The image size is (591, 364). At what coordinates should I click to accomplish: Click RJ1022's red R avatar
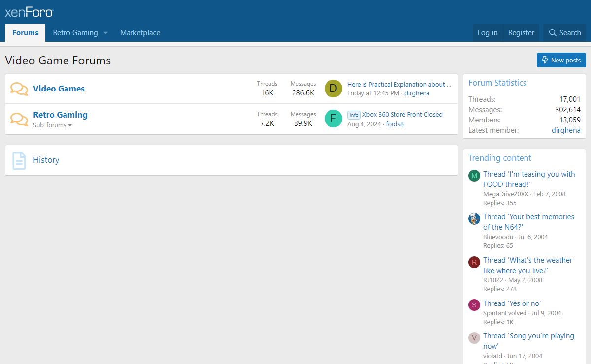click(474, 262)
